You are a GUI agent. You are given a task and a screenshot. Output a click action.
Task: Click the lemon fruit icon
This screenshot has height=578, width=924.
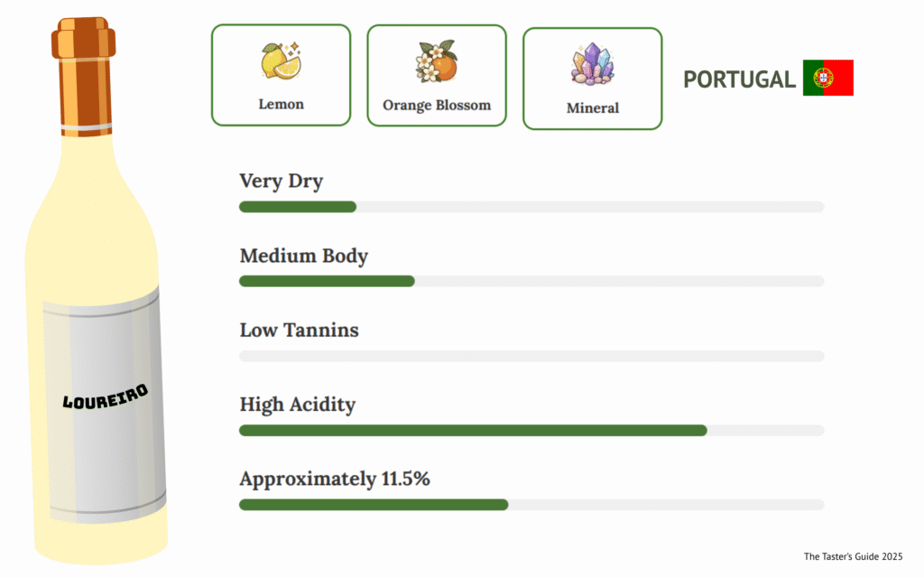pyautogui.click(x=281, y=61)
